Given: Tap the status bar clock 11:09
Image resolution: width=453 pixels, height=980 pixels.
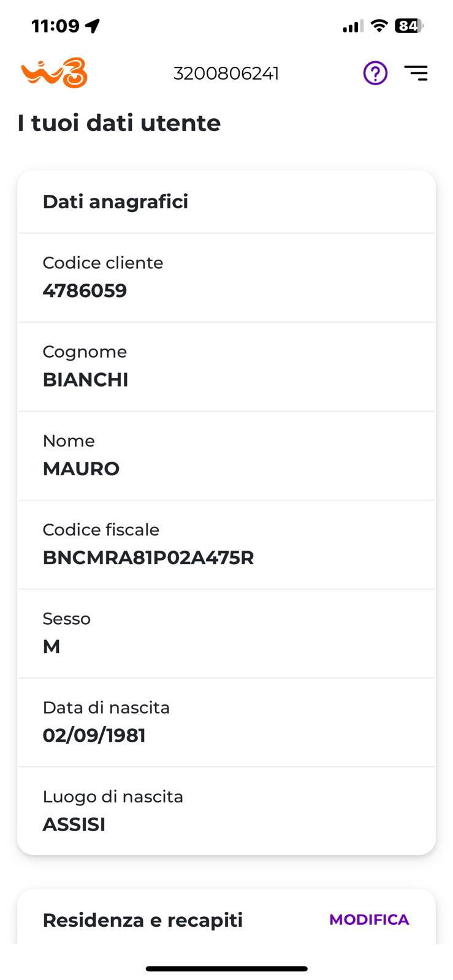Looking at the screenshot, I should (55, 26).
